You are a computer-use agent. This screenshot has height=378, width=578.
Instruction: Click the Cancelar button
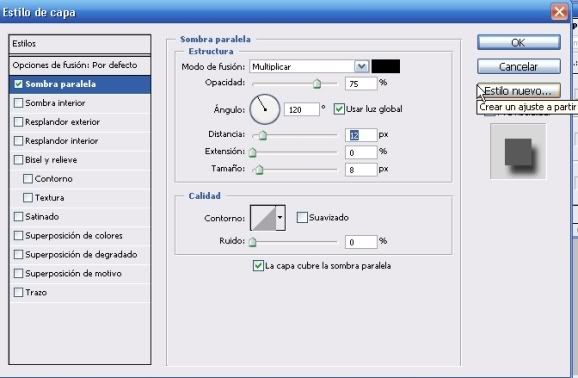[x=519, y=67]
